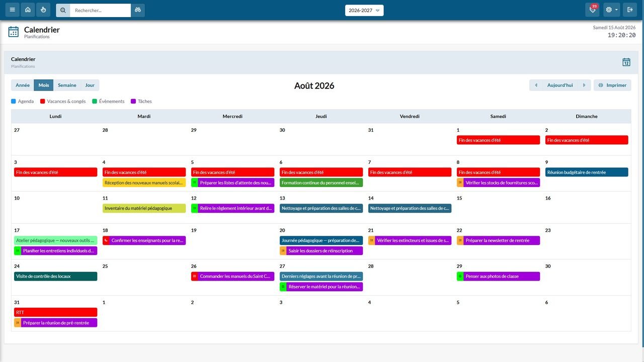This screenshot has height=362, width=644.
Task: Open Atelier pédagogique event on August 17
Action: [56, 240]
